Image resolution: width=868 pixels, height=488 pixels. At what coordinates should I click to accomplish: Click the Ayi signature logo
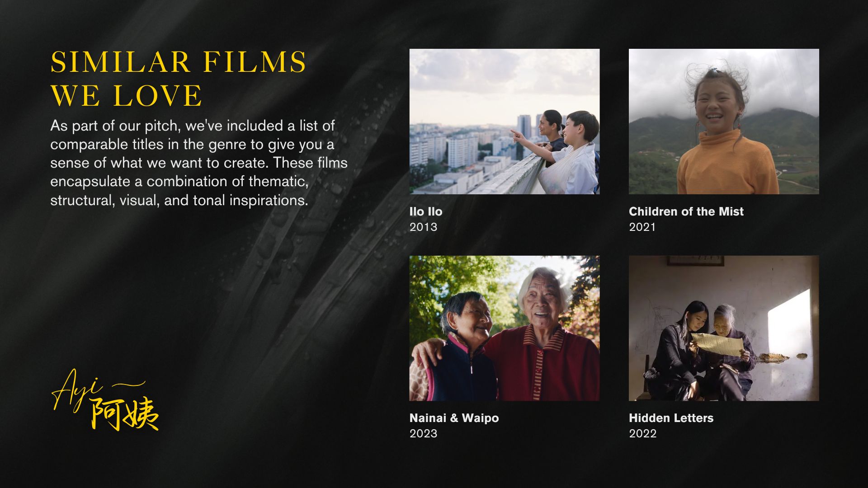pyautogui.click(x=105, y=399)
